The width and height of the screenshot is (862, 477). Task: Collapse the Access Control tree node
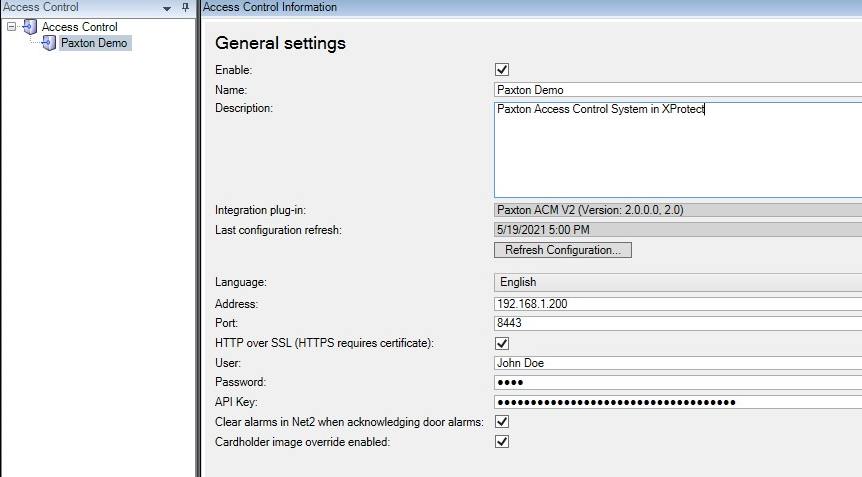tap(11, 26)
